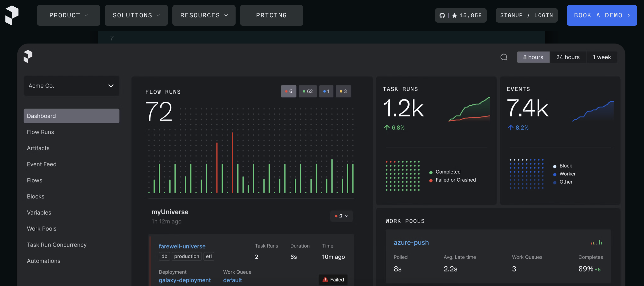The width and height of the screenshot is (644, 286).
Task: Click the Block legend white dot
Action: [x=554, y=166]
